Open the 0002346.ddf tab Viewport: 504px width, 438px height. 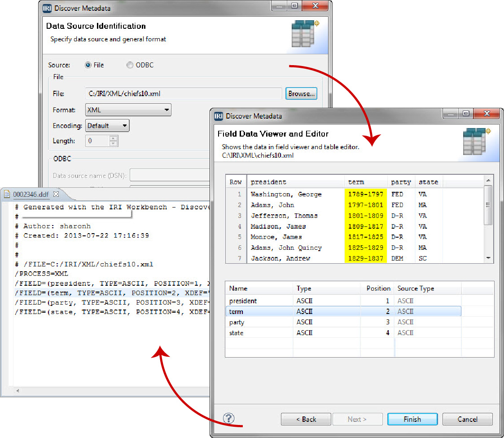(x=31, y=195)
